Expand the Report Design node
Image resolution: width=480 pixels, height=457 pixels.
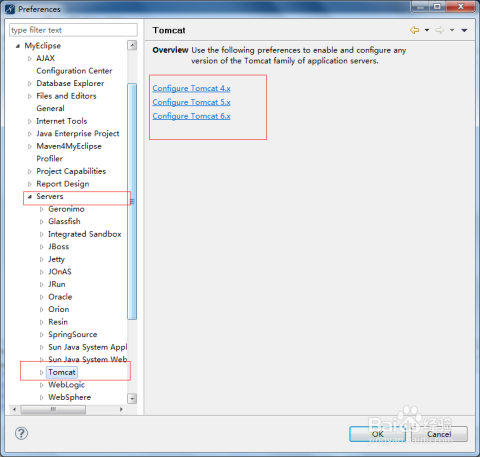pyautogui.click(x=30, y=184)
